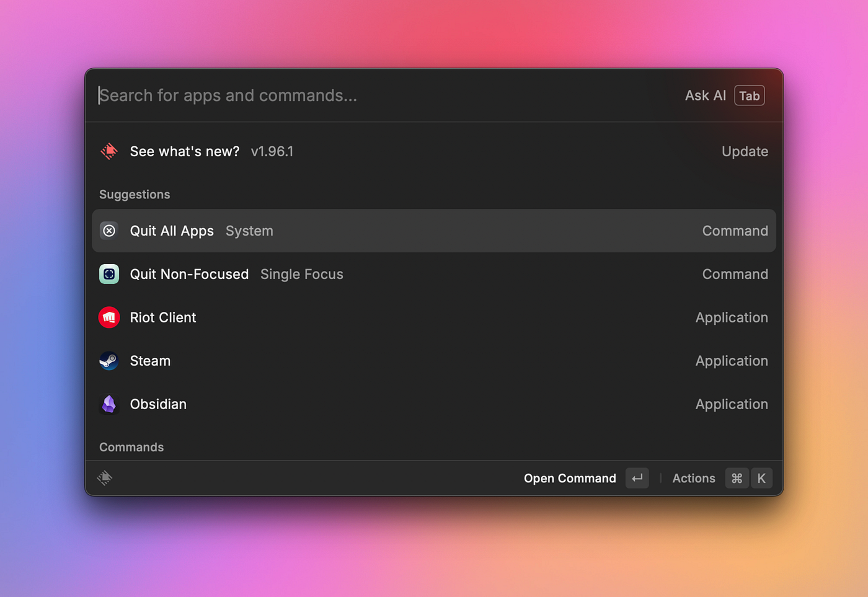Click the search for apps and commands field

pos(384,95)
